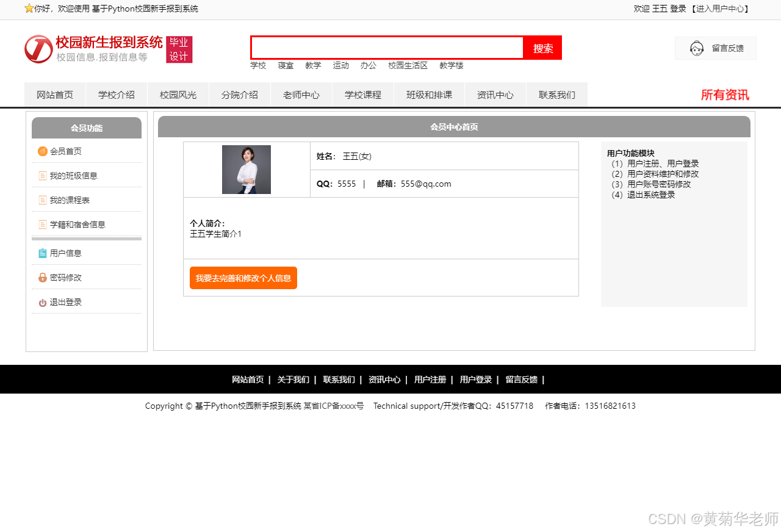Select the 分院介绍 navigation tab
The height and width of the screenshot is (532, 781).
point(240,95)
